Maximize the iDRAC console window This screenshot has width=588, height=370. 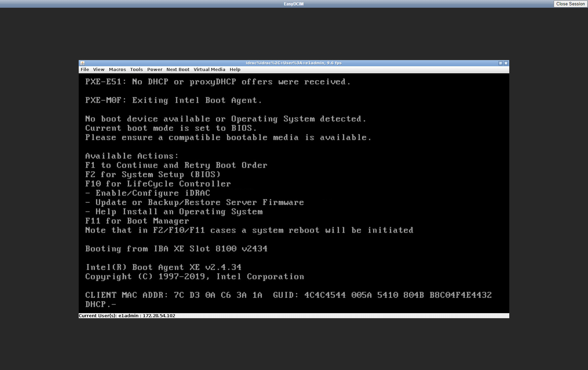(x=500, y=63)
